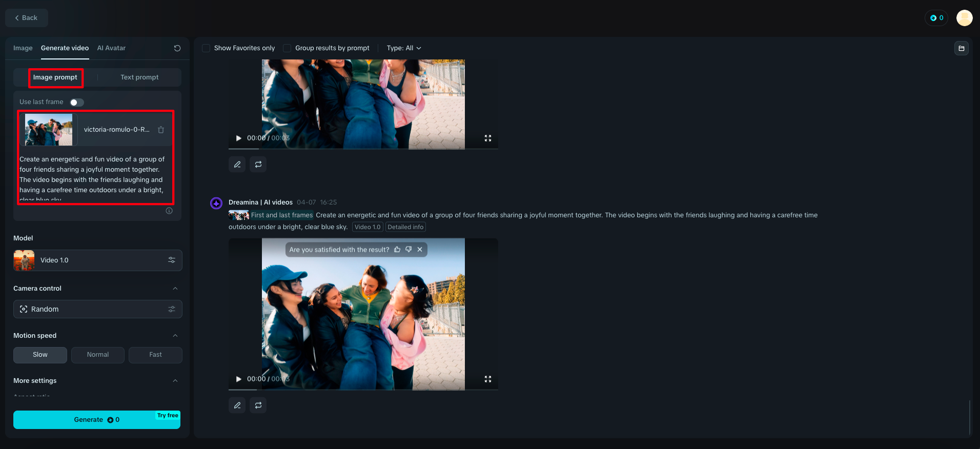Open the sliders icon in Video 1.0 row
The height and width of the screenshot is (449, 980).
[172, 260]
